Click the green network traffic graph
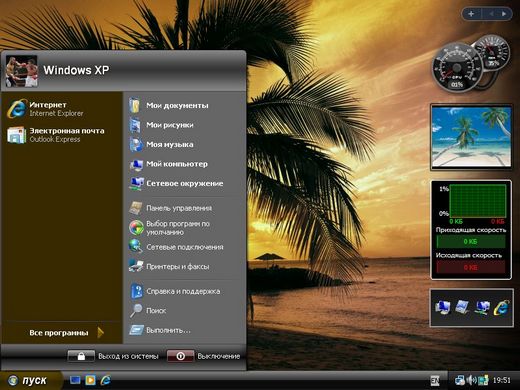Image resolution: width=520 pixels, height=390 pixels. coord(478,201)
